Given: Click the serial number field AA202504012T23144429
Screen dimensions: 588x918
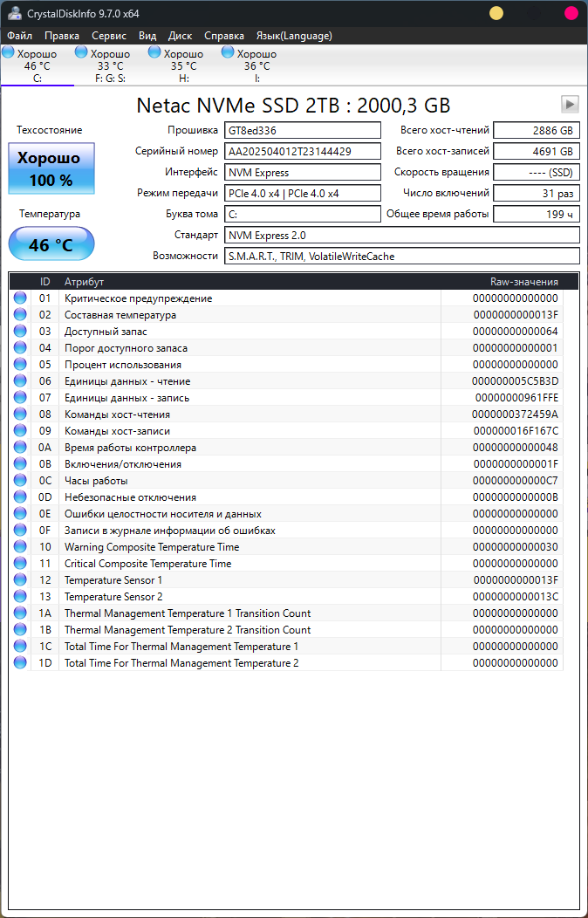Looking at the screenshot, I should pyautogui.click(x=303, y=151).
